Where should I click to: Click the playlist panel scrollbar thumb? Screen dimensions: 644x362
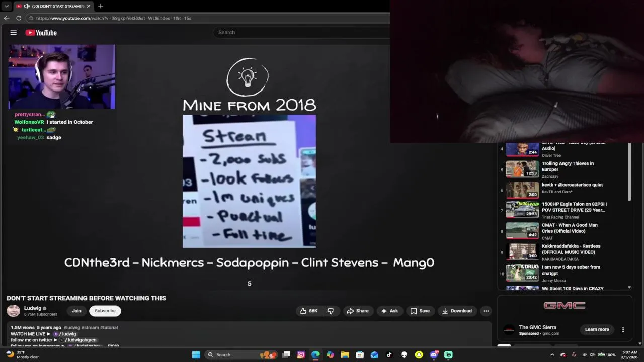pos(629,172)
